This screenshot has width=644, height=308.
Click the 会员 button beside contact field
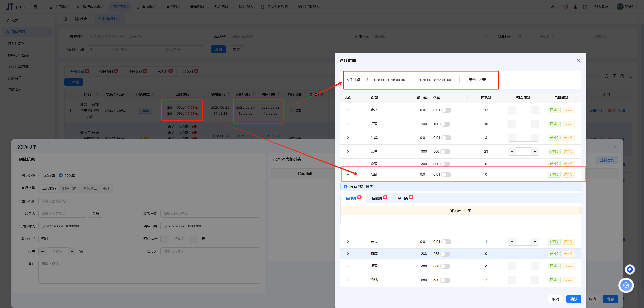[95, 214]
